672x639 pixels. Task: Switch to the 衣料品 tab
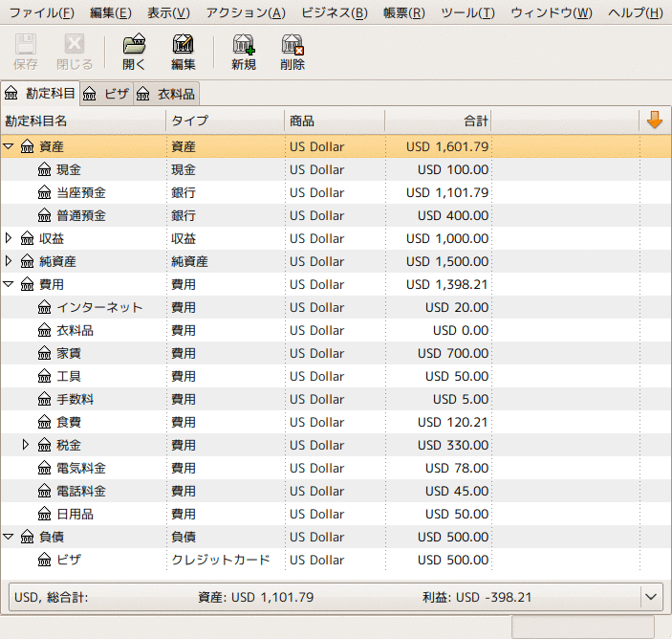coord(166,94)
